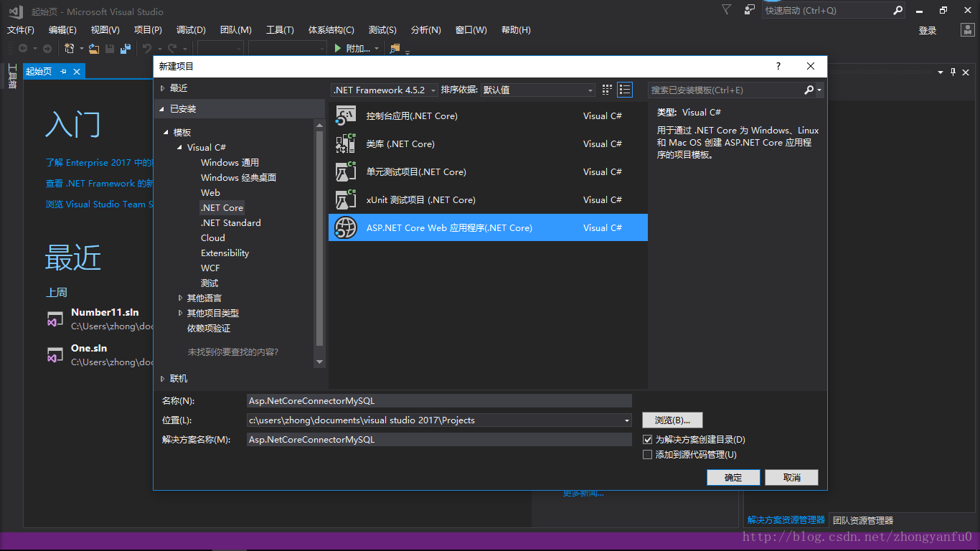Select the .NET Standard tree item
The width and height of the screenshot is (980, 551).
click(230, 223)
